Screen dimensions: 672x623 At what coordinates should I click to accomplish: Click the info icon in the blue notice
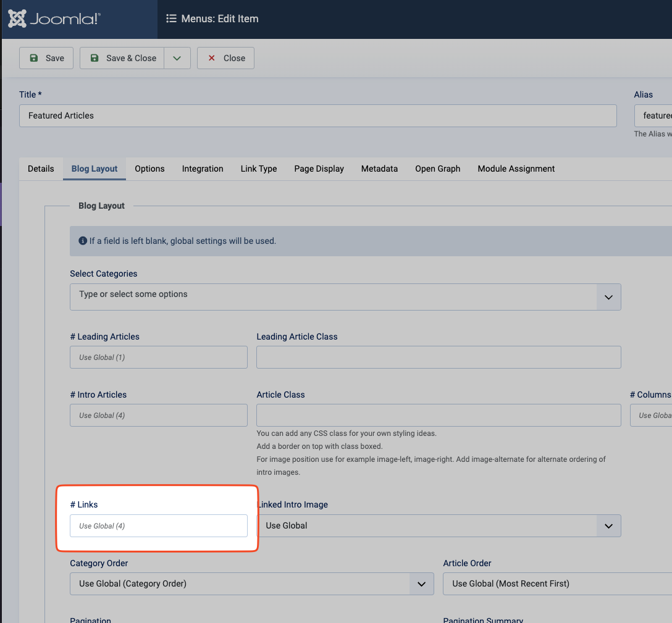click(x=83, y=241)
